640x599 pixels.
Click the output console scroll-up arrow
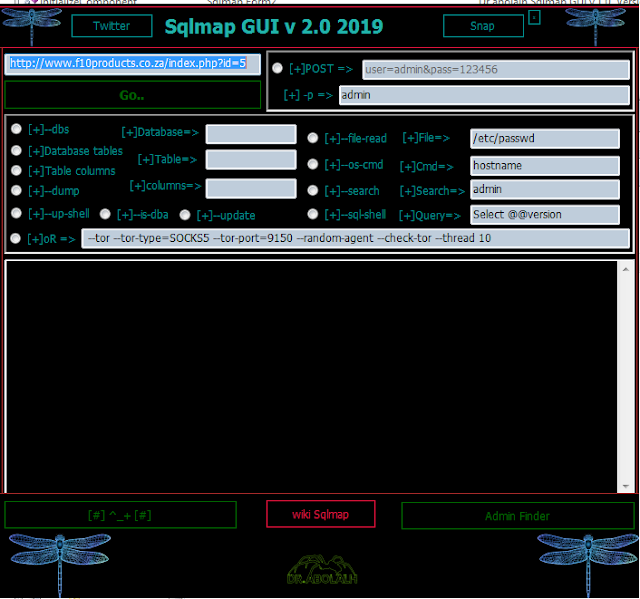[625, 268]
